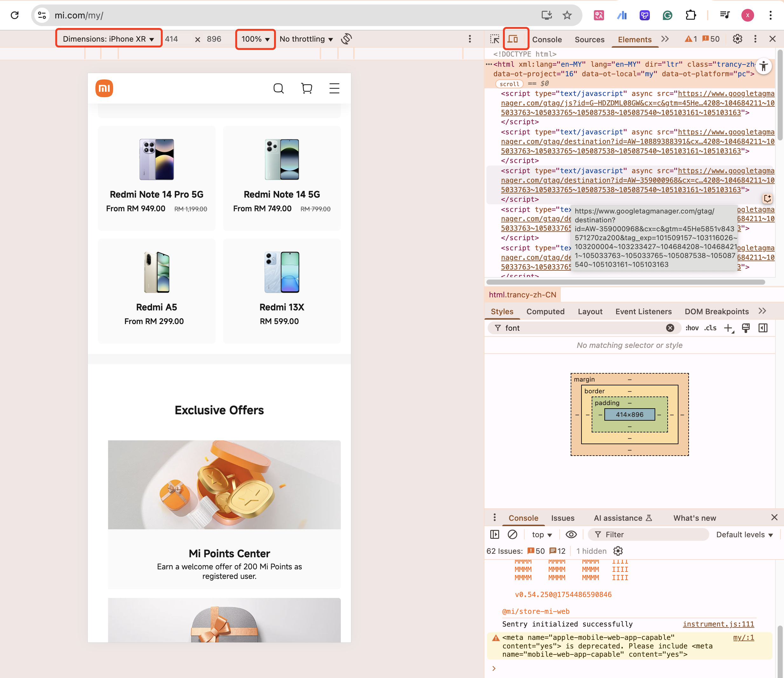Create a live expression with eye icon
The width and height of the screenshot is (784, 678).
(x=571, y=534)
